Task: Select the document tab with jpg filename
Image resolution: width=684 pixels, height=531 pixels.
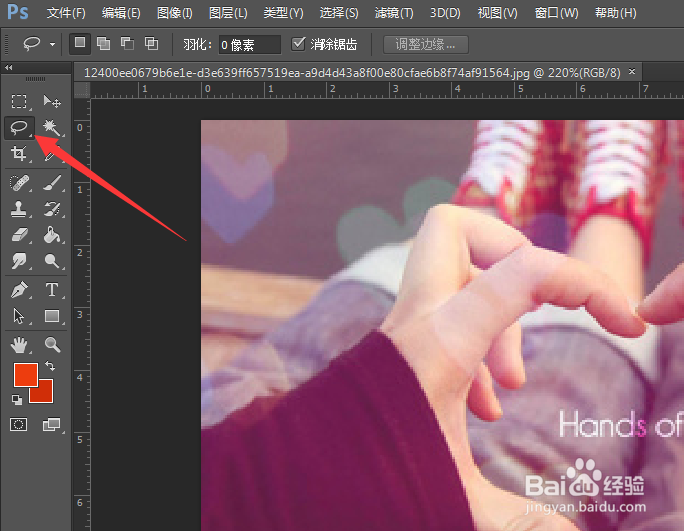Action: click(352, 72)
